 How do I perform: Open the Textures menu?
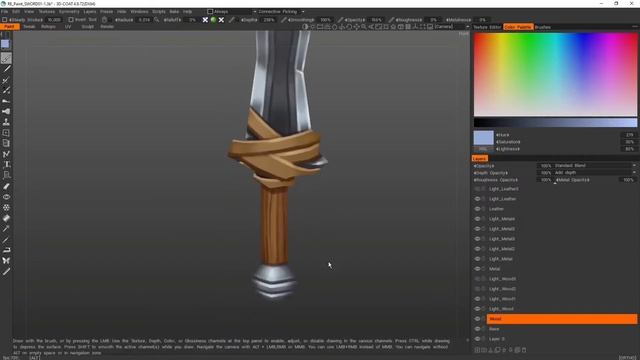pyautogui.click(x=47, y=12)
